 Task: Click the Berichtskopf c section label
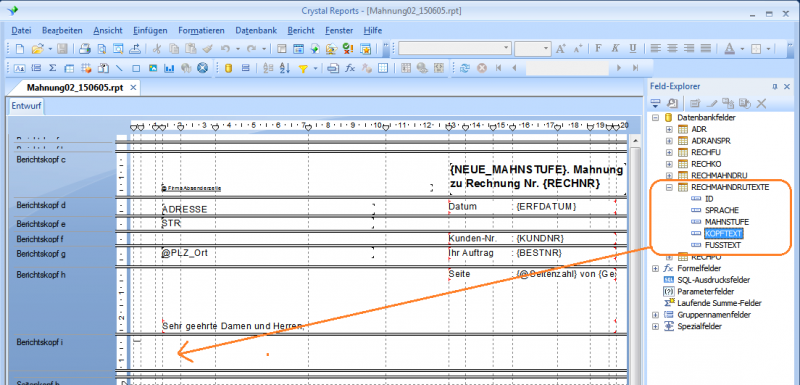click(x=41, y=160)
